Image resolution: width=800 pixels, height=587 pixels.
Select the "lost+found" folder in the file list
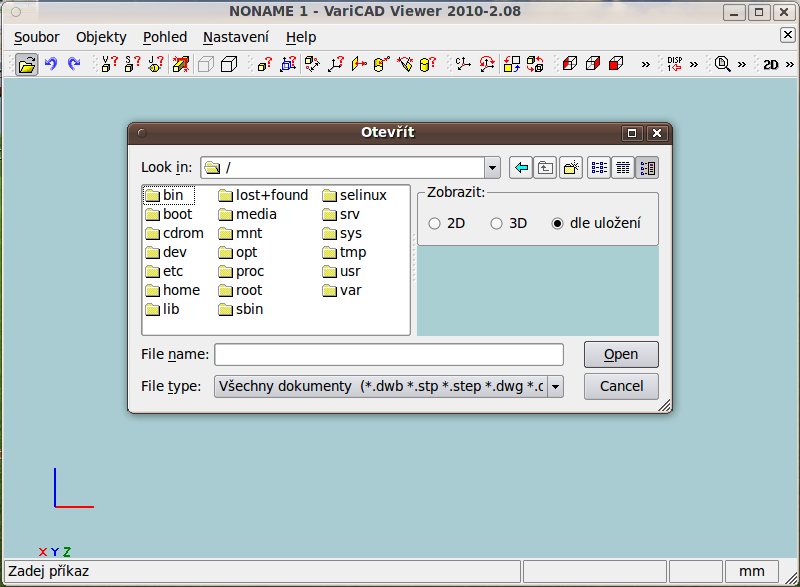coord(263,195)
